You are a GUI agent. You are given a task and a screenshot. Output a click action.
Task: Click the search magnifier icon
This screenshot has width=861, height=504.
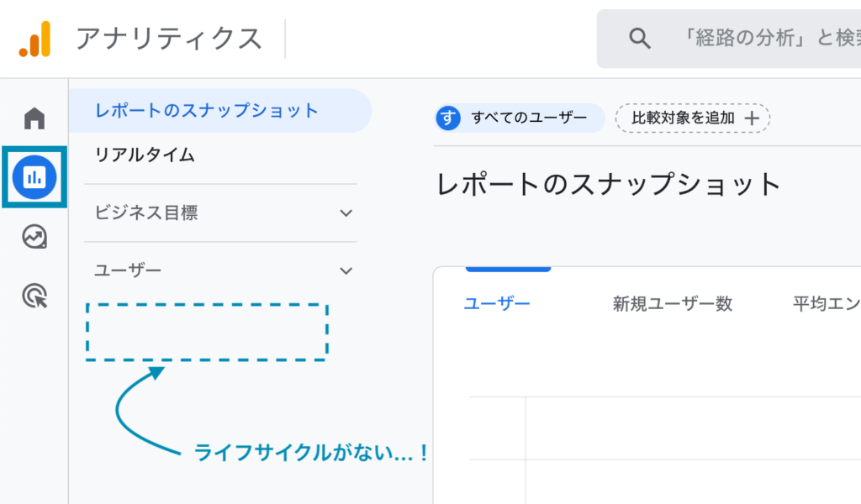640,39
